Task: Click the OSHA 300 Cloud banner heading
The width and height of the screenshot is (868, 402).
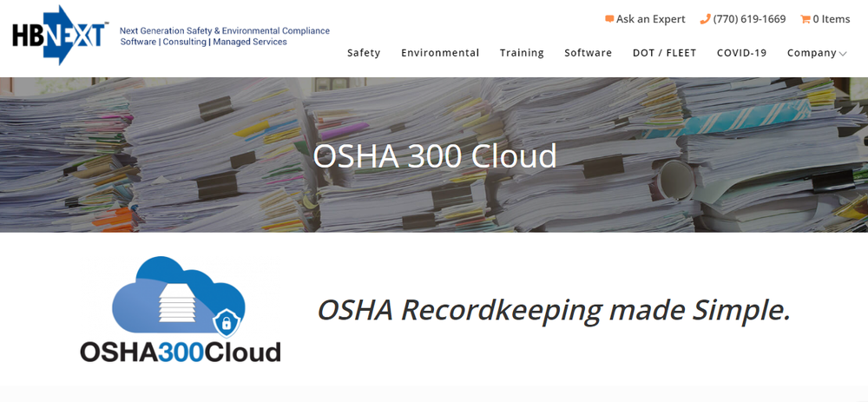Action: click(435, 156)
